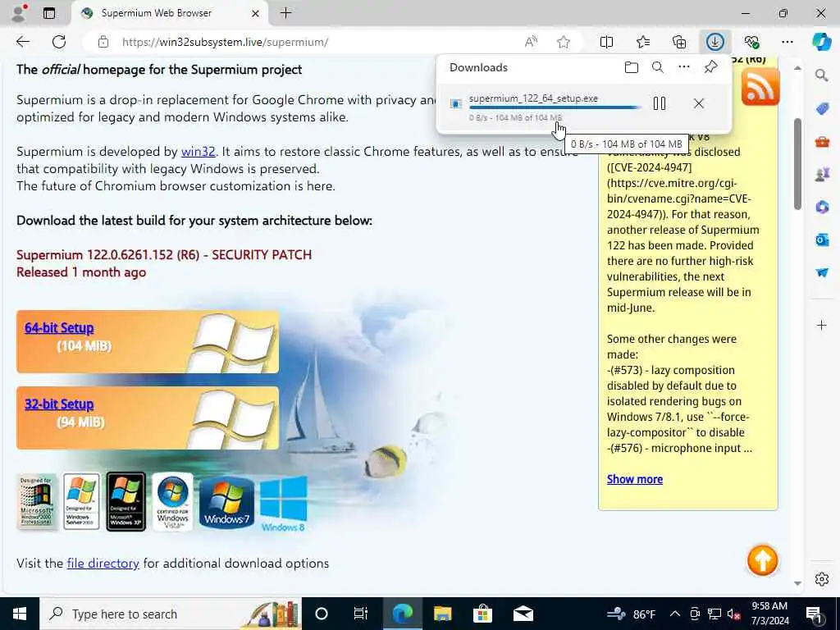840x630 pixels.
Task: Click the page vertical scrollbar thumb
Action: coord(797,163)
